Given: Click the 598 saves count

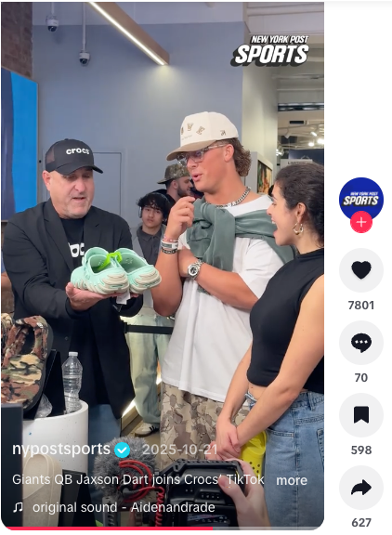Looking at the screenshot, I should (361, 450).
